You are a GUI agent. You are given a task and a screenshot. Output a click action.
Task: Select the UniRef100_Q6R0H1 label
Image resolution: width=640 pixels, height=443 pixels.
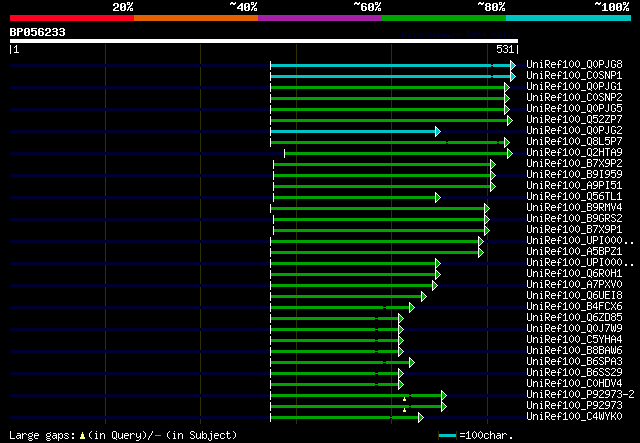574,274
